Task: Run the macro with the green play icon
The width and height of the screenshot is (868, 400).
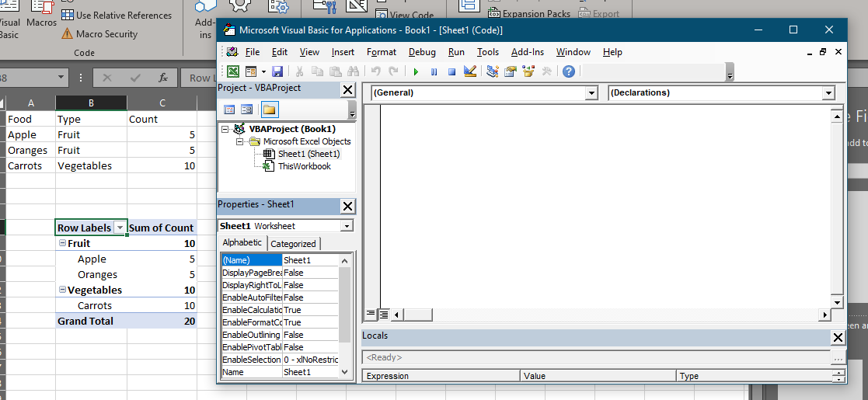Action: (416, 72)
